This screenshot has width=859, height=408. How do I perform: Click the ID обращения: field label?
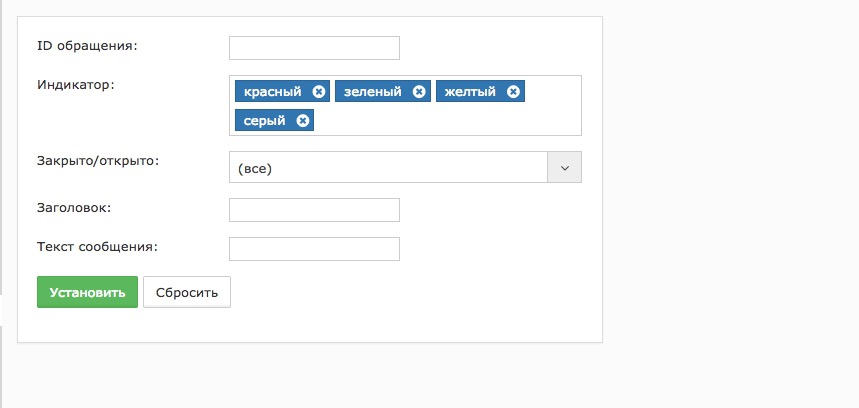point(87,46)
